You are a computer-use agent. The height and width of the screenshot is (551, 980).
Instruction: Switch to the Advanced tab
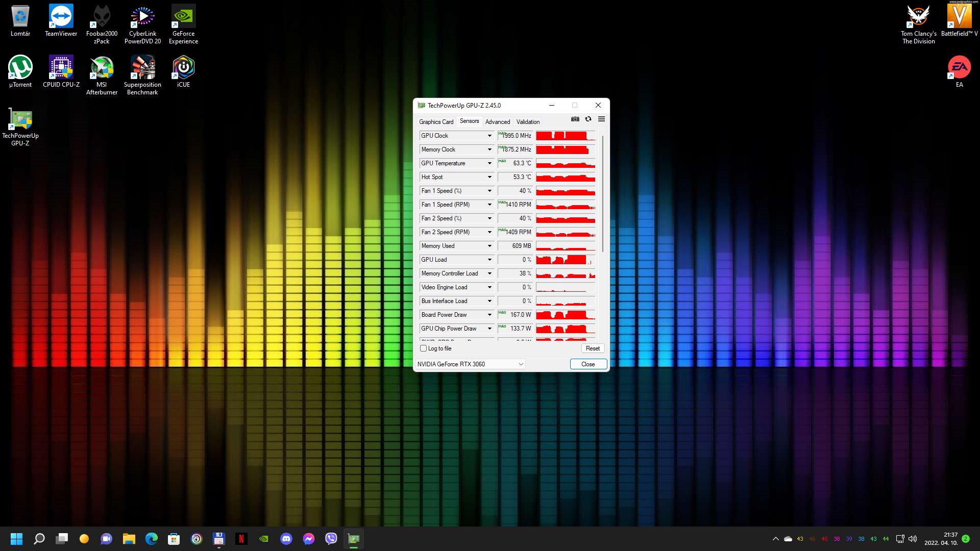tap(498, 122)
